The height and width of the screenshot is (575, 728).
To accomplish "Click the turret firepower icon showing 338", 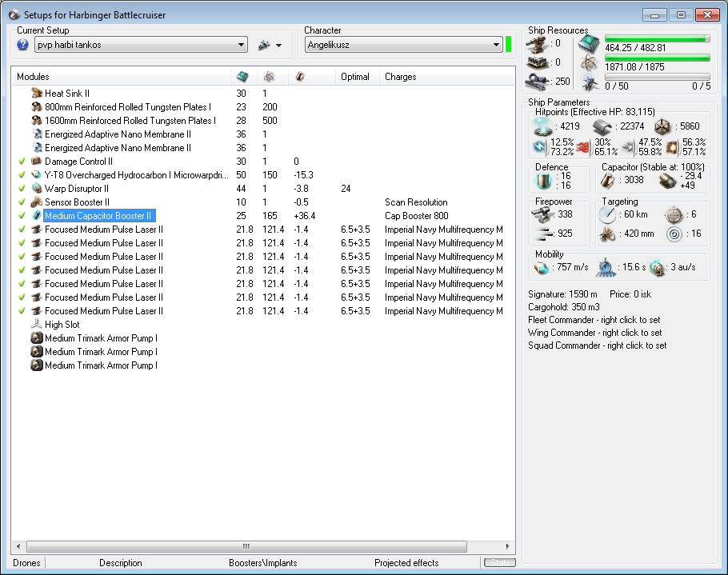I will tap(542, 214).
